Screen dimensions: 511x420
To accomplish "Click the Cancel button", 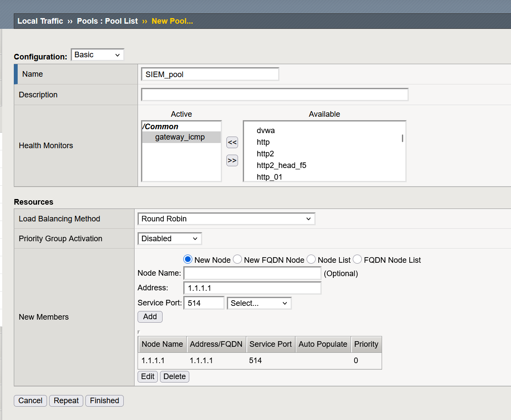I will tap(30, 401).
